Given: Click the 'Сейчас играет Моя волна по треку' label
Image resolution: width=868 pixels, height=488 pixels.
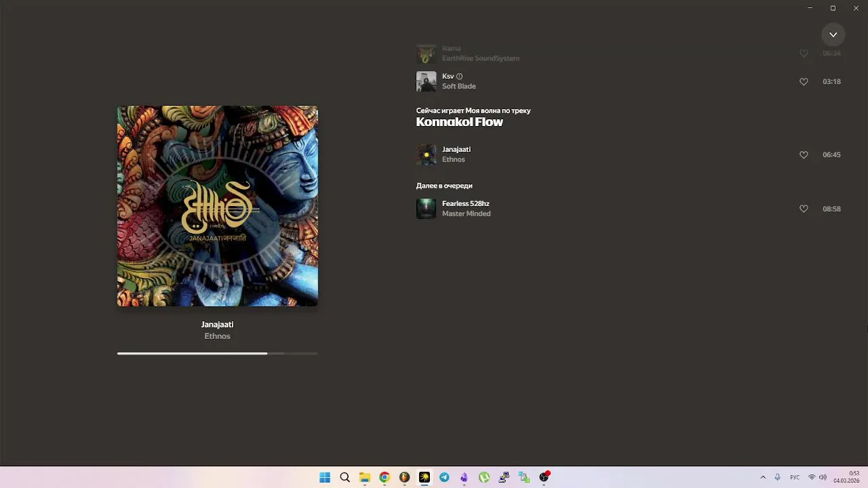Looking at the screenshot, I should (473, 110).
